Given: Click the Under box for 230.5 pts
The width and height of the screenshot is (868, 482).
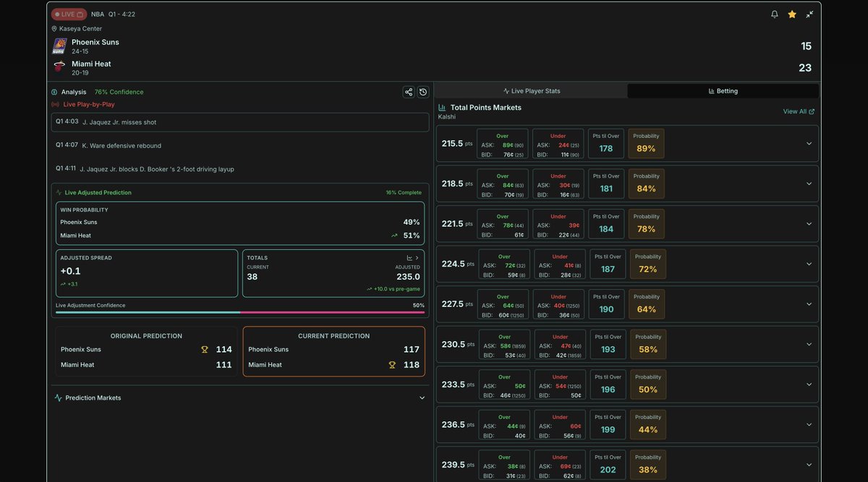Looking at the screenshot, I should pyautogui.click(x=560, y=344).
